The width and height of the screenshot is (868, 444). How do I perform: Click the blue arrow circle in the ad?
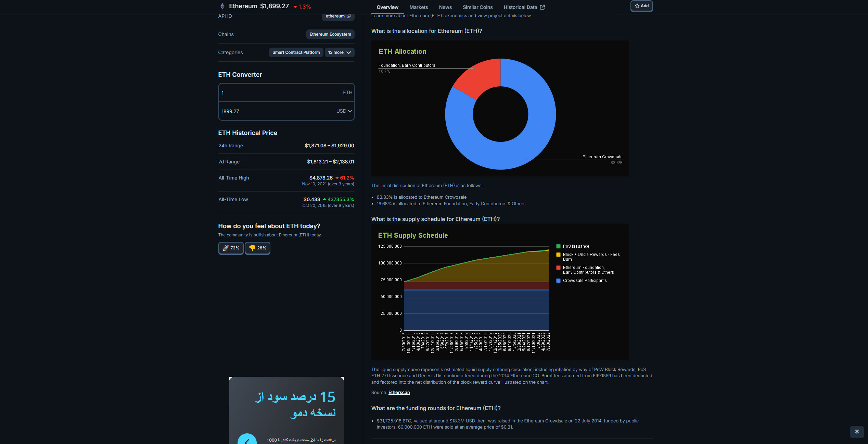tap(247, 440)
